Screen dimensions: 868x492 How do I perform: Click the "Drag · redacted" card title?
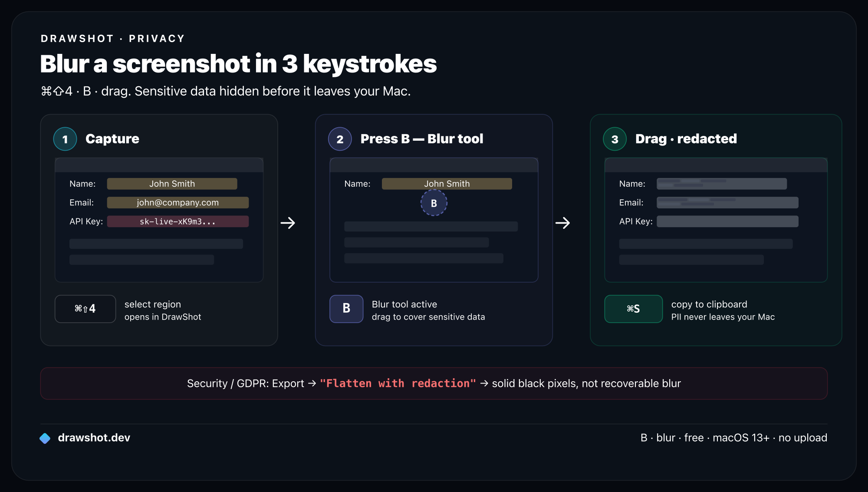pyautogui.click(x=686, y=139)
